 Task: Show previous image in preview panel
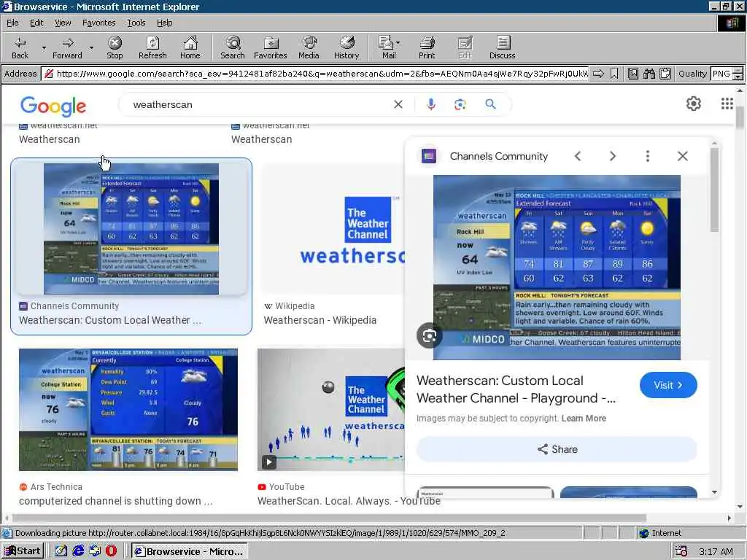pyautogui.click(x=578, y=156)
